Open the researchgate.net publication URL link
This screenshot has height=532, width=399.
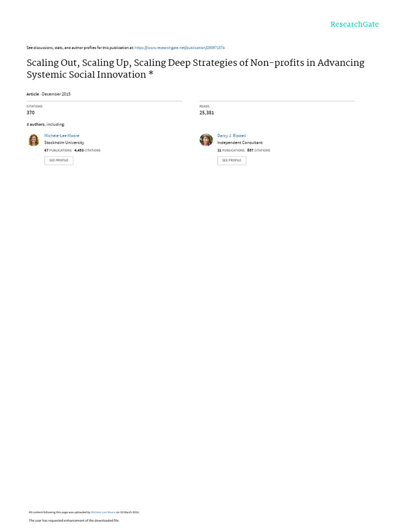179,48
